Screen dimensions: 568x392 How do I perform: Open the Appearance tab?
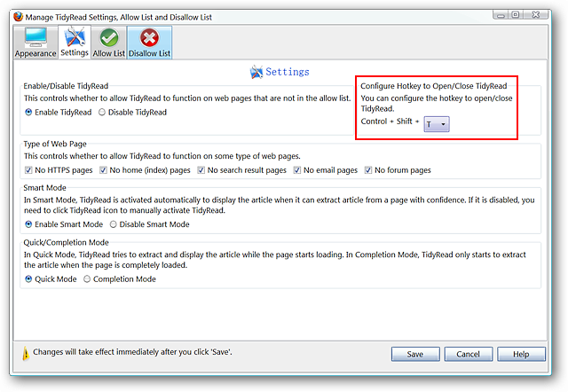tap(35, 43)
